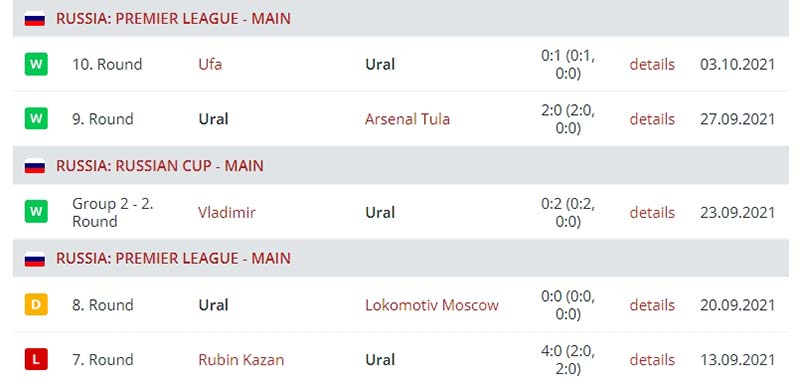The image size is (800, 379).
Task: Open the Ufa team page
Action: tap(210, 65)
